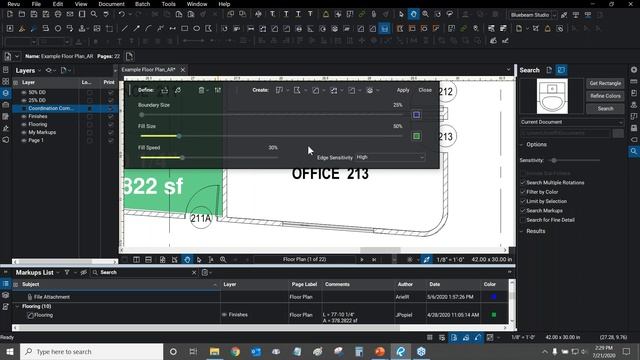Open the file properties dropdown next to Name
640x360 pixels.
click(x=17, y=56)
